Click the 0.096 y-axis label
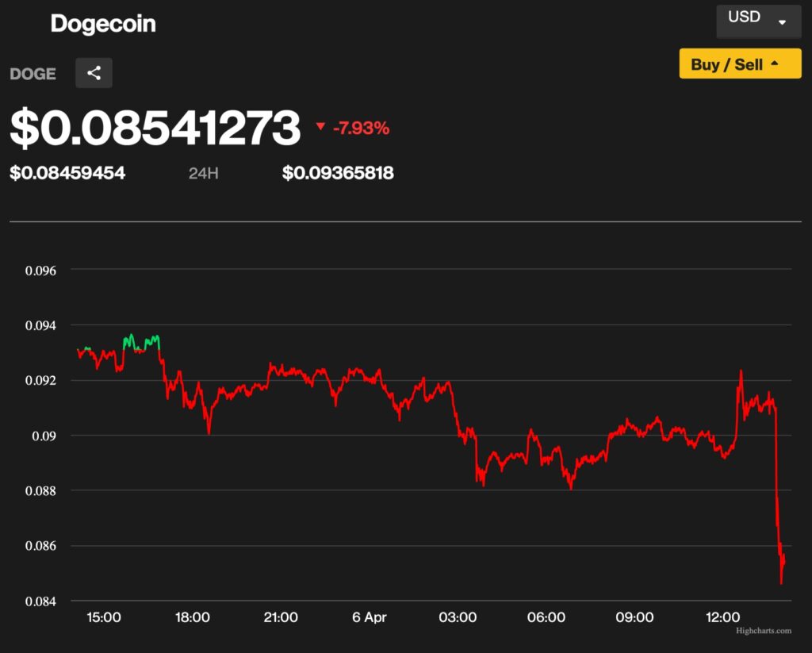Viewport: 812px width, 653px height. pyautogui.click(x=40, y=271)
